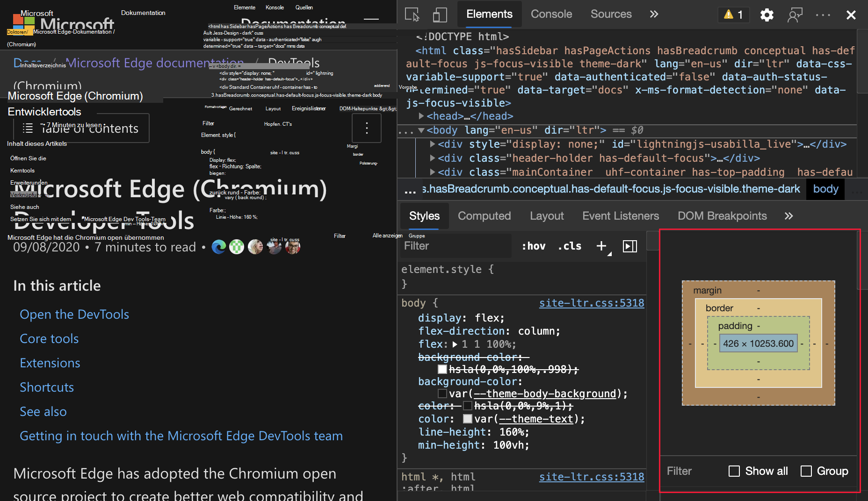This screenshot has height=501, width=868.
Task: Jump to --theme-body-background variable definition
Action: (x=545, y=394)
